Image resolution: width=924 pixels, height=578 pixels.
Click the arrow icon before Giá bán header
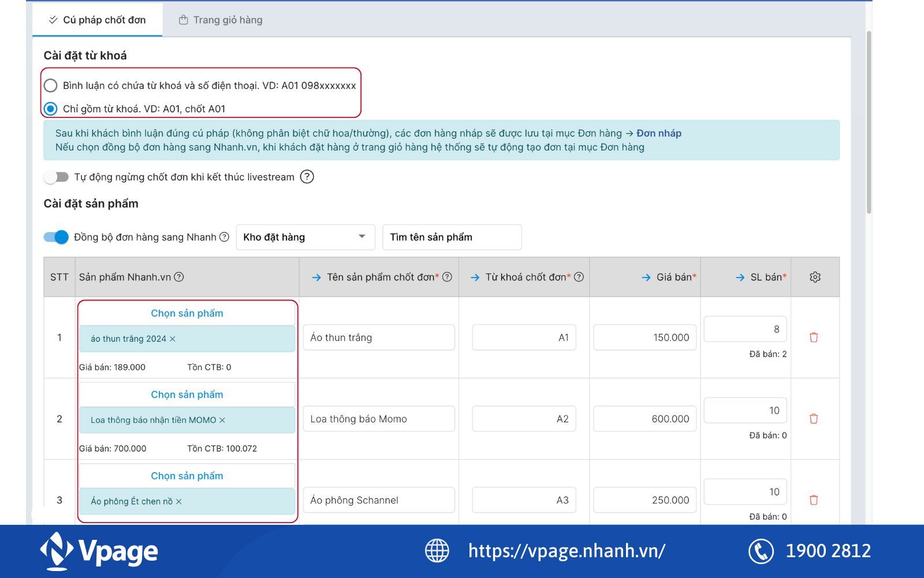646,277
